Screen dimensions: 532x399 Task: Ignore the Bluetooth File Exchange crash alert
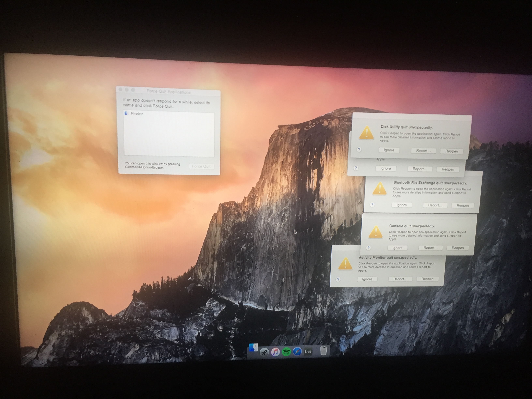pyautogui.click(x=401, y=205)
